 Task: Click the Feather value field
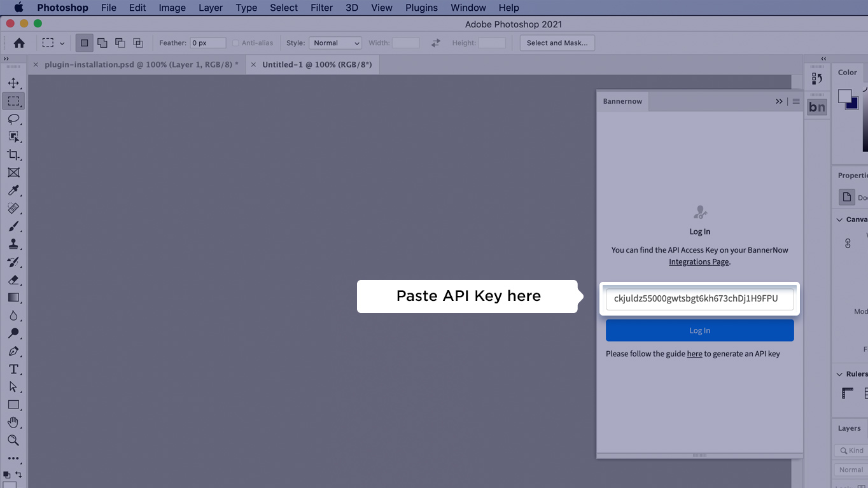point(208,43)
